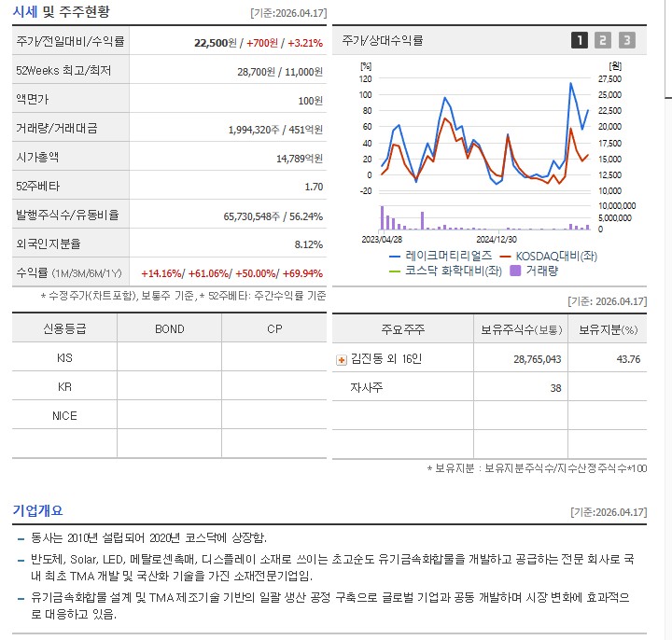Click the NICE credit rating row
672x640 pixels.
click(169, 415)
